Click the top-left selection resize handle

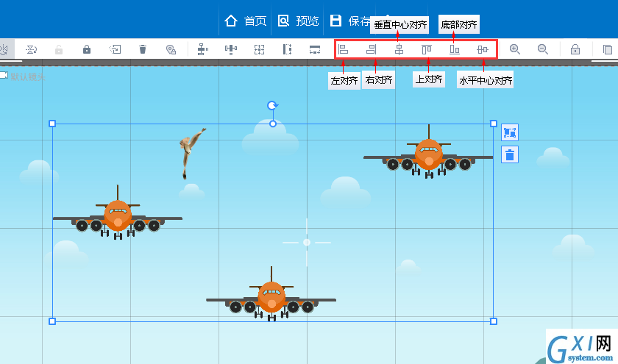[x=52, y=124]
